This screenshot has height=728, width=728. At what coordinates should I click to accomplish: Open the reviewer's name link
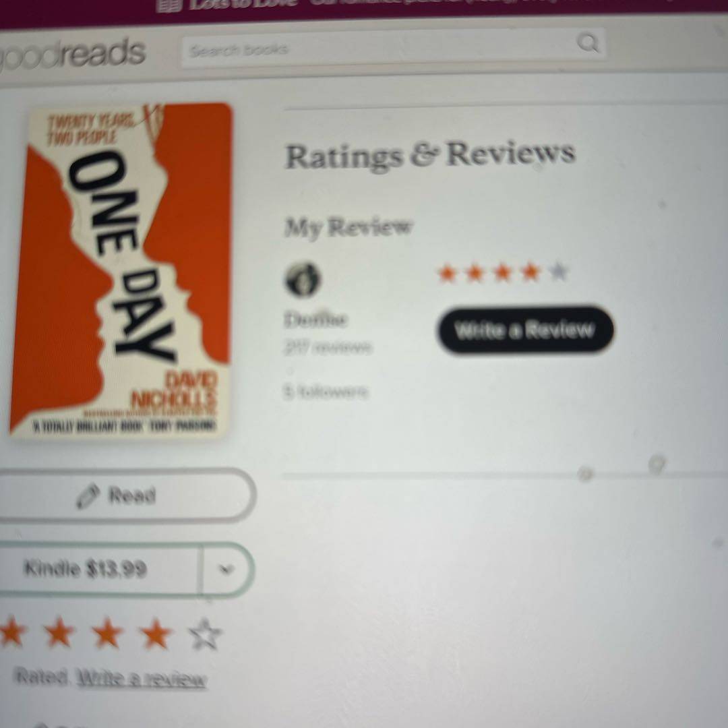(x=315, y=320)
